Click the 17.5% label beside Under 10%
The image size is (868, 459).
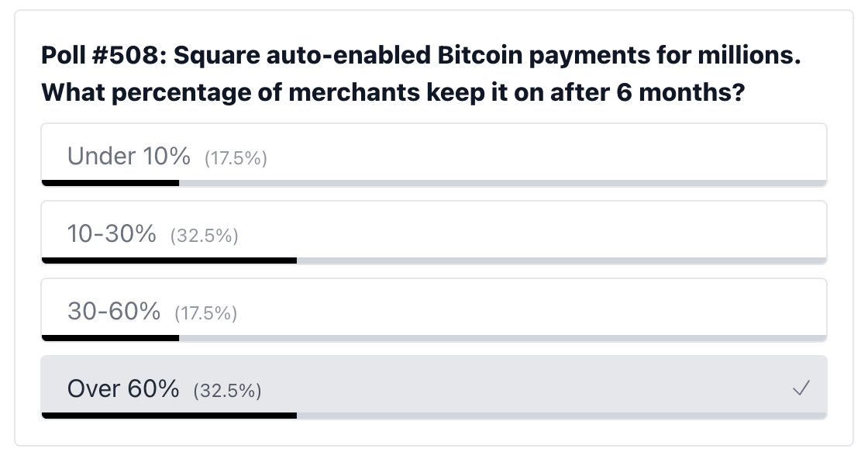236,158
